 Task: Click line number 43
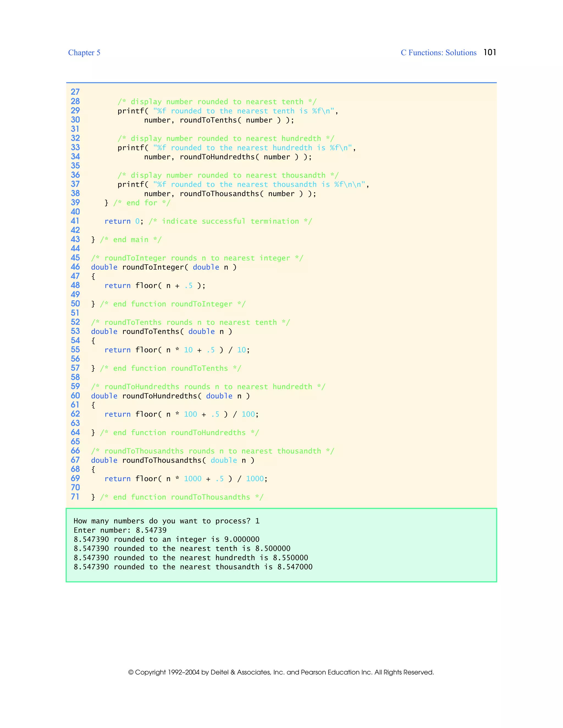tap(75, 239)
